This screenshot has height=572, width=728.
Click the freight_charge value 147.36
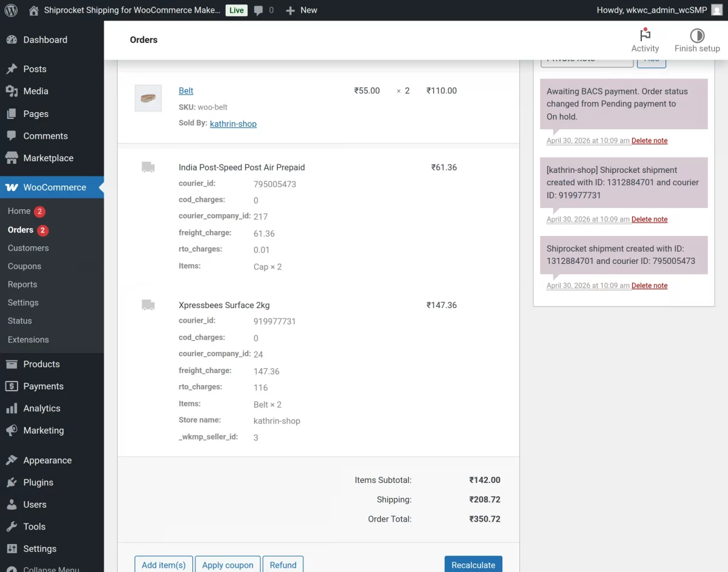(266, 371)
